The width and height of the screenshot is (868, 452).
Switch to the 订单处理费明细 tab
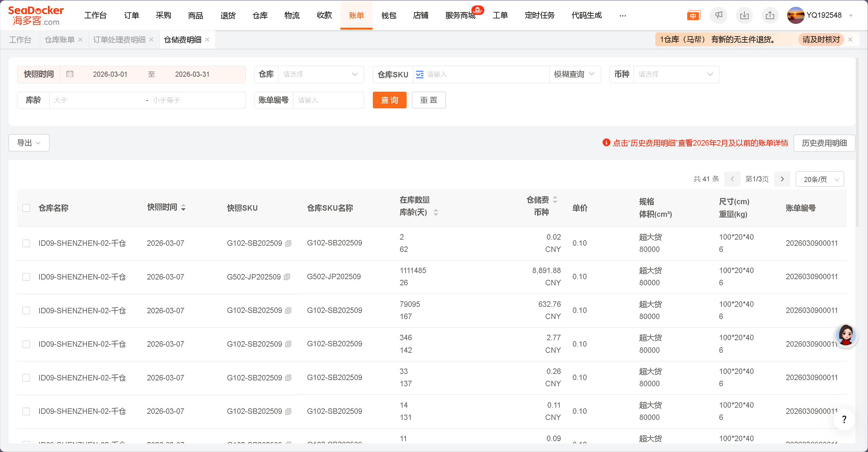(119, 40)
